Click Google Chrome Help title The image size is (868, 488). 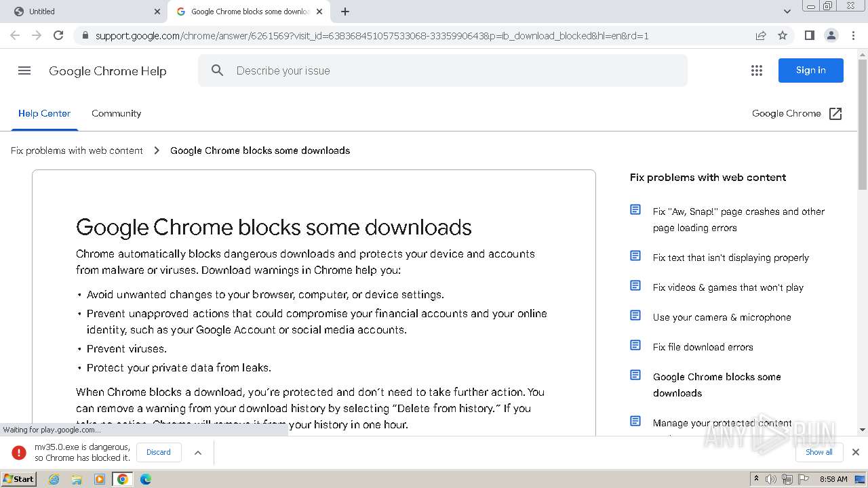coord(107,70)
